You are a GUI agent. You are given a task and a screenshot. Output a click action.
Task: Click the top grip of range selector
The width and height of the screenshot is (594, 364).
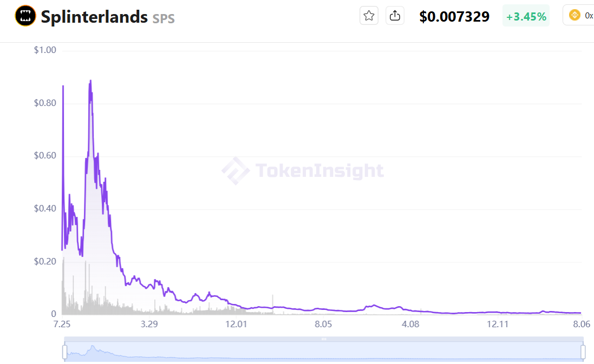tap(324, 339)
